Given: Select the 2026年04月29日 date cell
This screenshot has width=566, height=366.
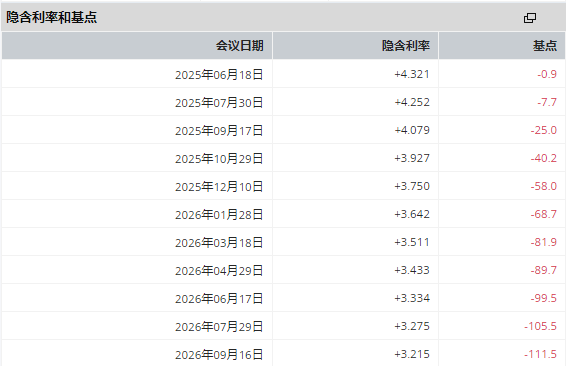Looking at the screenshot, I should [x=137, y=270].
